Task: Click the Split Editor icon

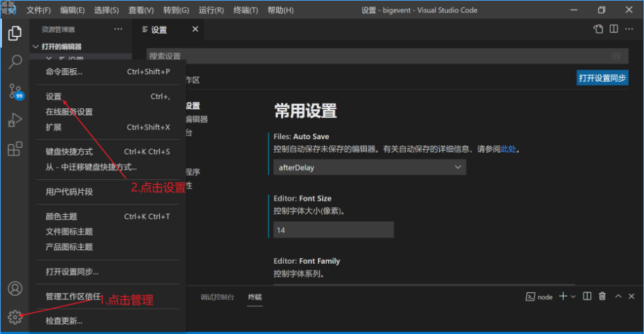Action: [x=613, y=29]
